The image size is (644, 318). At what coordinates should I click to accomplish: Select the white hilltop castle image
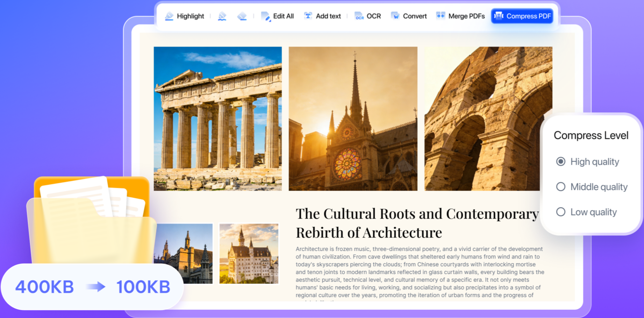[249, 254]
